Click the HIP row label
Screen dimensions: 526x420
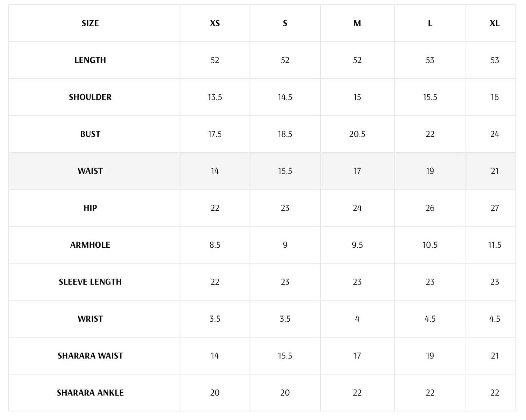click(90, 208)
